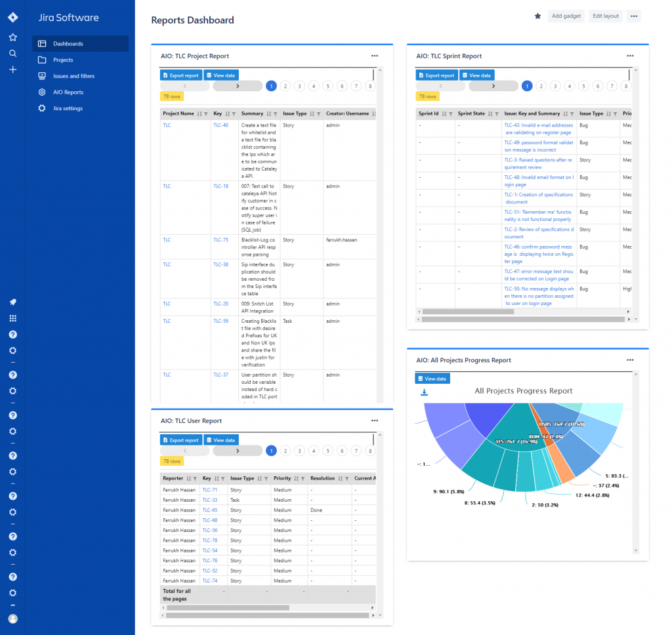The height and width of the screenshot is (635, 672).
Task: Sort by Project Name column
Action: tap(199, 113)
